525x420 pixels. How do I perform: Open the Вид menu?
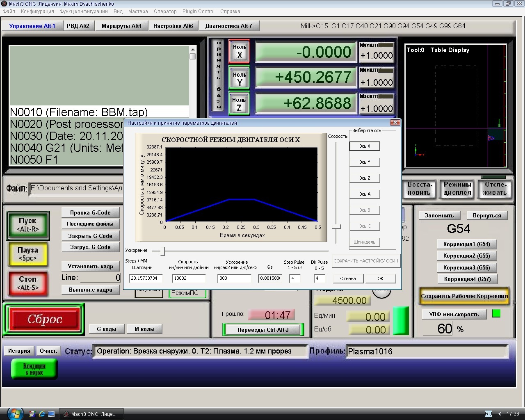[118, 11]
